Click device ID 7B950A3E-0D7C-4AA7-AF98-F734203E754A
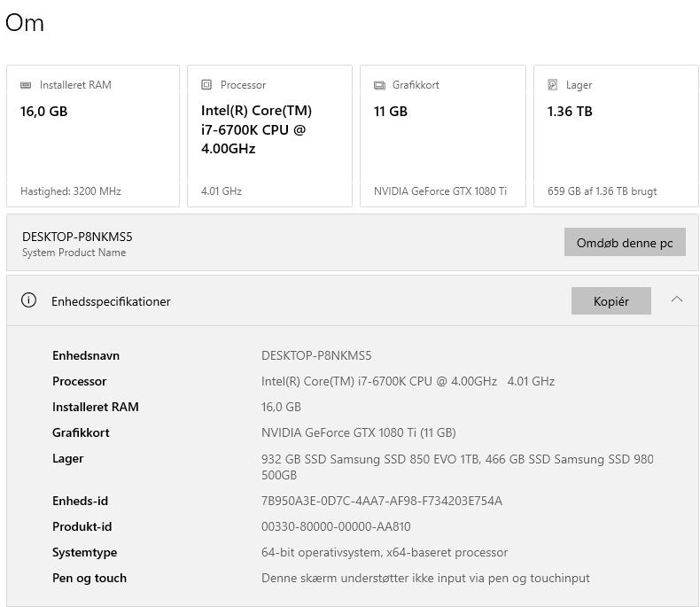Viewport: 700px width, 607px height. (x=382, y=501)
